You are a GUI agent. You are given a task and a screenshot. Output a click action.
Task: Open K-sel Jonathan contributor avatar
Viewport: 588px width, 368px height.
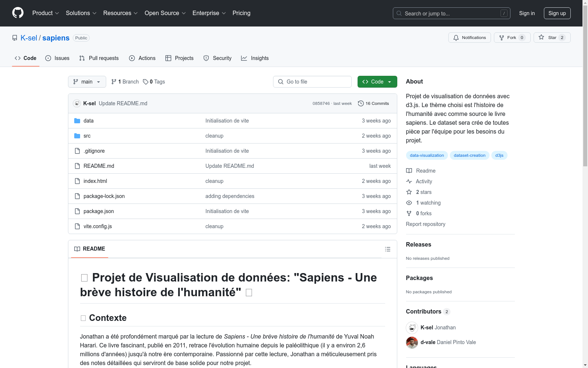coord(412,328)
